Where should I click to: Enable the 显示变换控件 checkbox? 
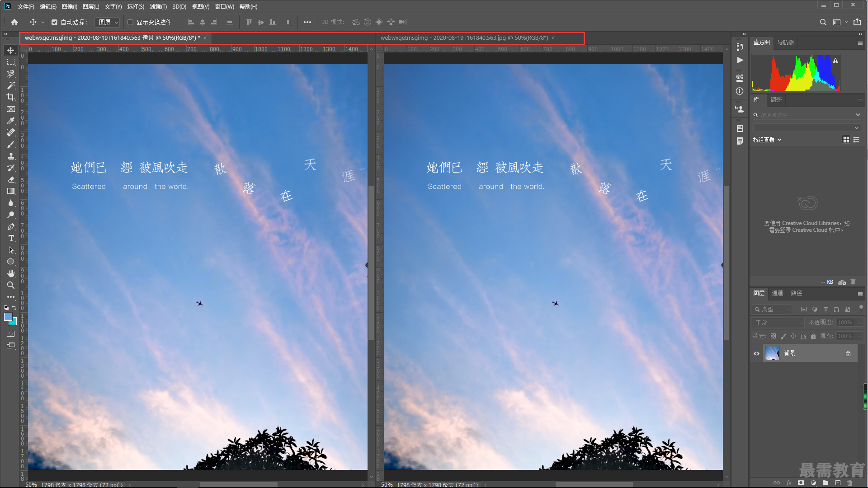click(x=130, y=22)
